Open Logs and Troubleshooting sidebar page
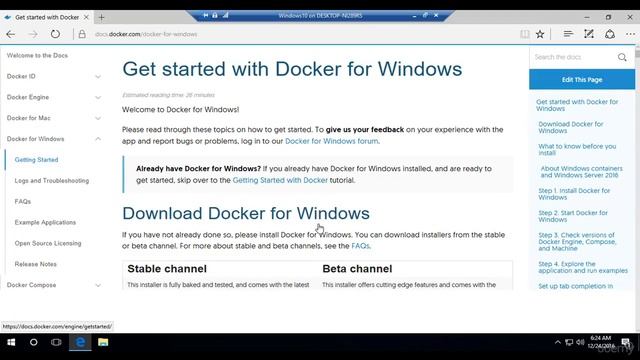This screenshot has width=640, height=360. point(51,180)
